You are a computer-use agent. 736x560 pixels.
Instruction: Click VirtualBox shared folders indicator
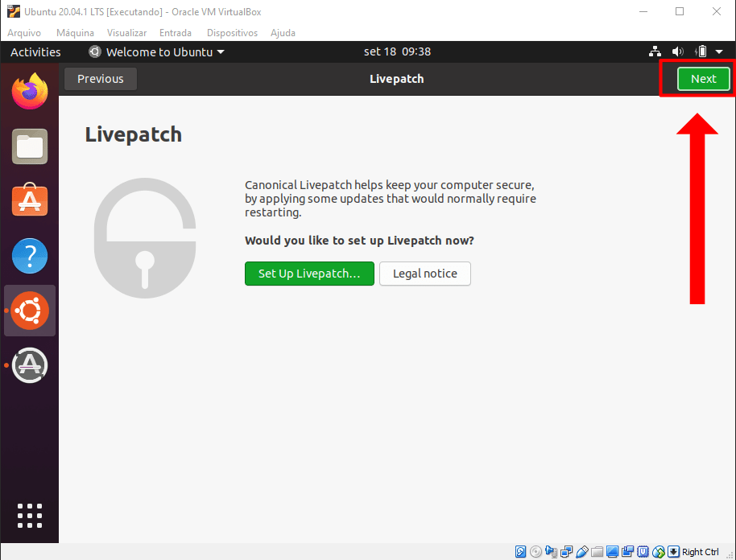click(597, 552)
